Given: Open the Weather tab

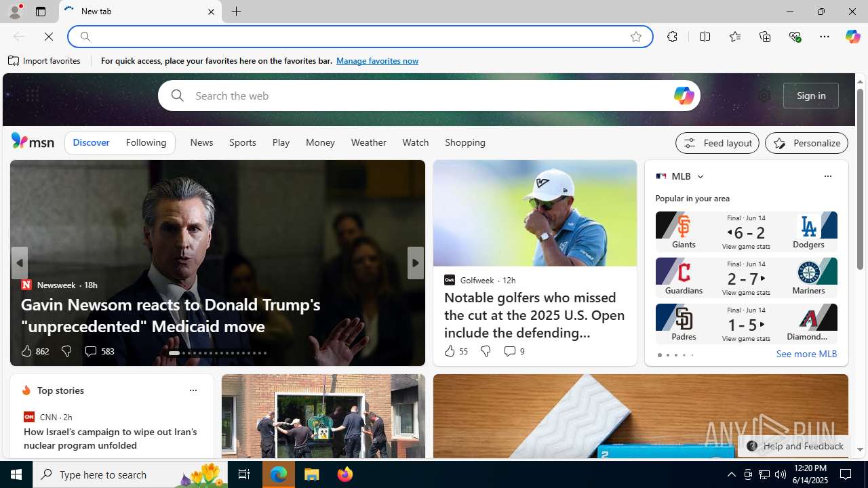Looking at the screenshot, I should [368, 143].
